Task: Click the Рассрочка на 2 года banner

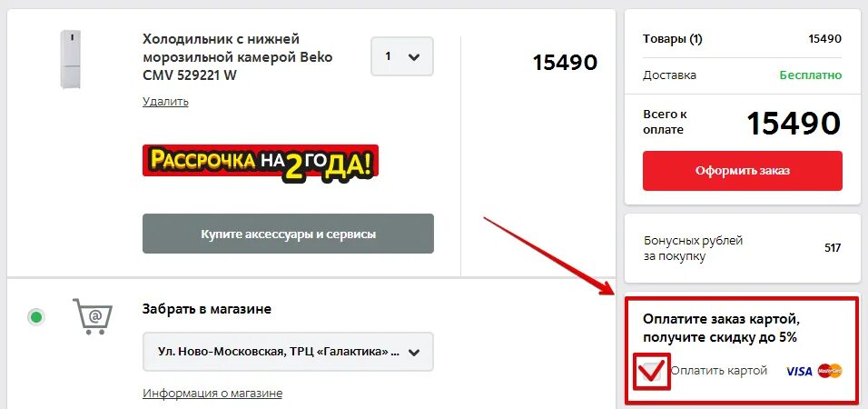Action: (261, 163)
